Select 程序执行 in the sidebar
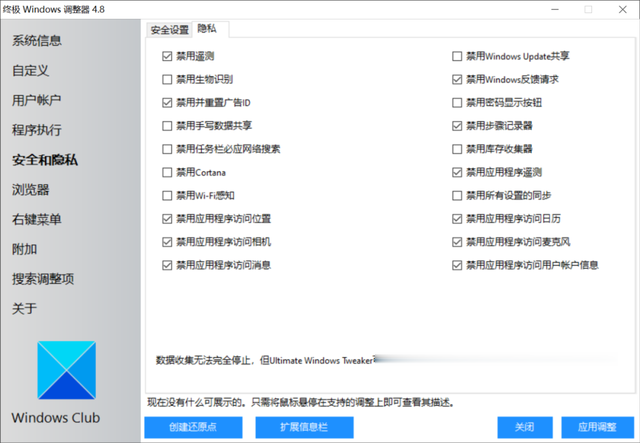The height and width of the screenshot is (443, 640). pyautogui.click(x=37, y=130)
